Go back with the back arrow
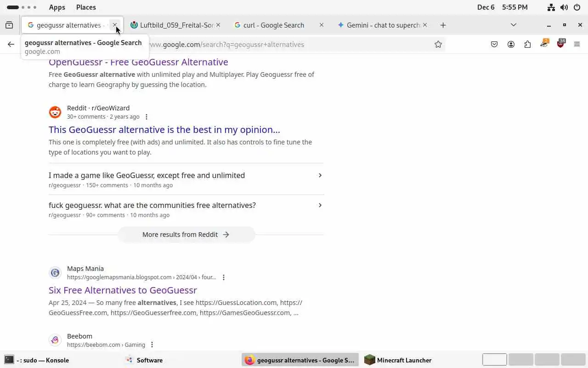Screen dimensions: 588x368 pyautogui.click(x=11, y=45)
